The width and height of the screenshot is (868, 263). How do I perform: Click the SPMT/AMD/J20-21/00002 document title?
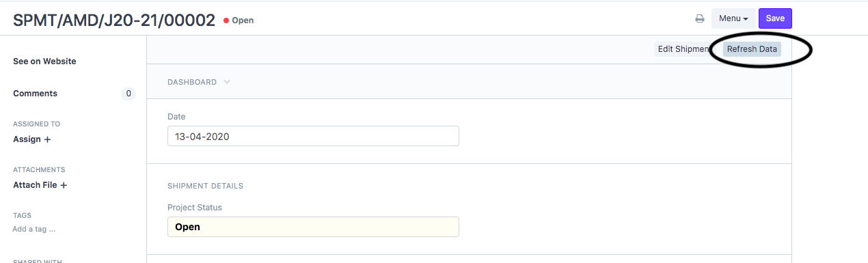114,20
